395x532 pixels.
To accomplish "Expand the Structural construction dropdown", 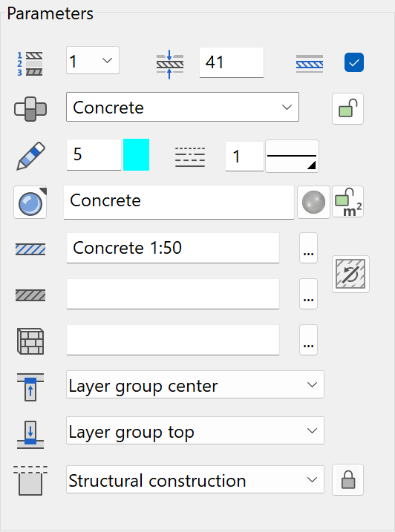I will (x=195, y=479).
